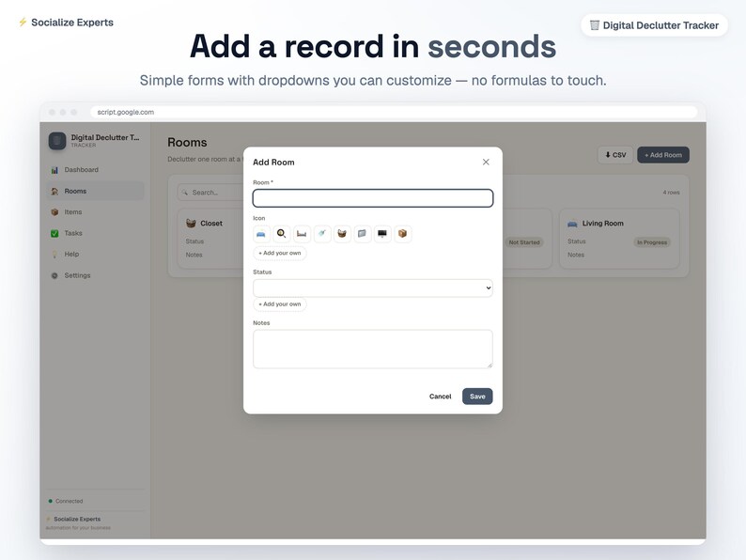
Task: Focus the Room name input field
Action: (372, 198)
